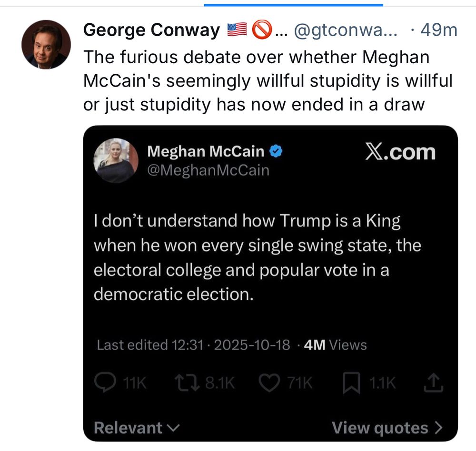Open View quotes
476x451 pixels.
[x=387, y=428]
